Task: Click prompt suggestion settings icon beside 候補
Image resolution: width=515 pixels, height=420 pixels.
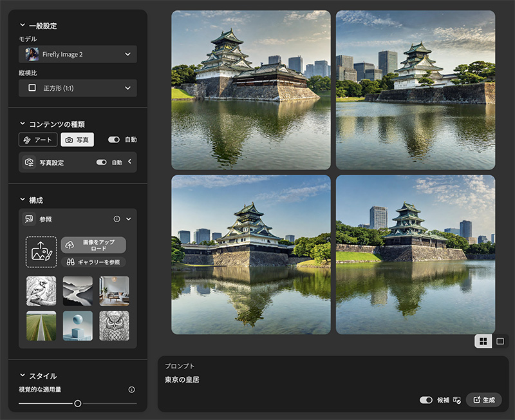Action: pos(457,400)
